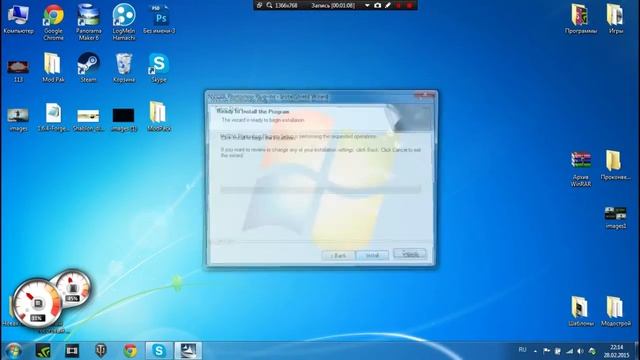Switch to the installer taskbar button
This screenshot has width=640, height=360.
click(188, 351)
